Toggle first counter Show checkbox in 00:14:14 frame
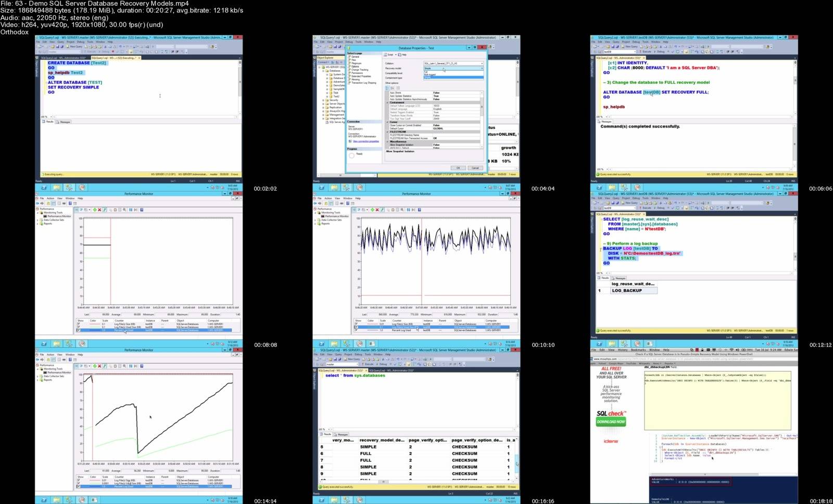The height and width of the screenshot is (504, 833). coord(79,480)
